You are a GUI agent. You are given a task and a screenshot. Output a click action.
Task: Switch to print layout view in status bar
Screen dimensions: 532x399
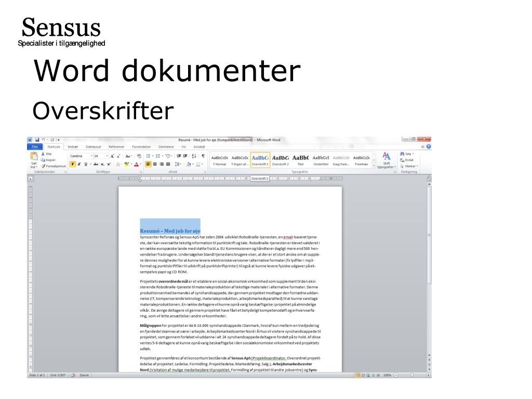click(x=357, y=375)
